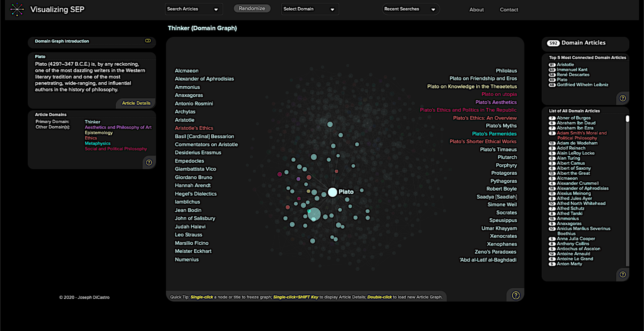
Task: Open help icon below the domain articles list
Action: coord(623,274)
